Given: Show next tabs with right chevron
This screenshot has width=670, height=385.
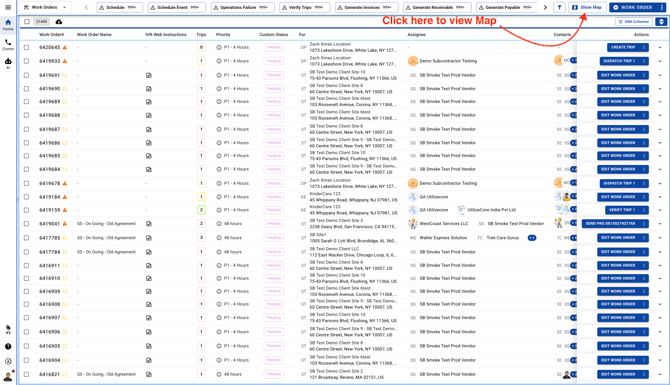Looking at the screenshot, I should (545, 7).
